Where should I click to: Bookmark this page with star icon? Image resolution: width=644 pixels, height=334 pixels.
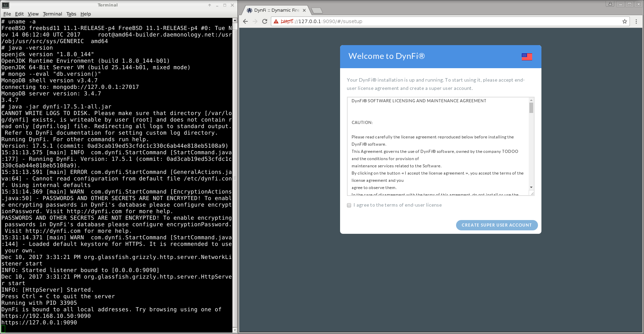pos(625,21)
